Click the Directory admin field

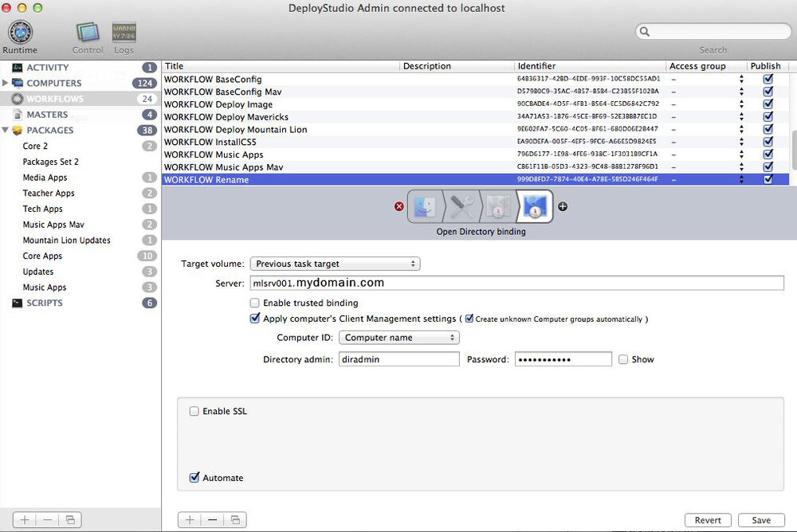point(399,359)
